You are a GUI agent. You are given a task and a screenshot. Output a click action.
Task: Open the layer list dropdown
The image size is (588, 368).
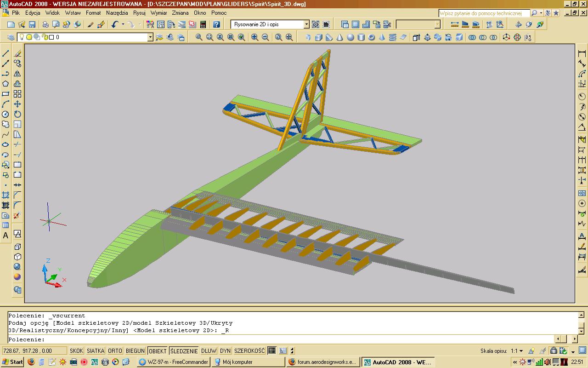tap(150, 37)
